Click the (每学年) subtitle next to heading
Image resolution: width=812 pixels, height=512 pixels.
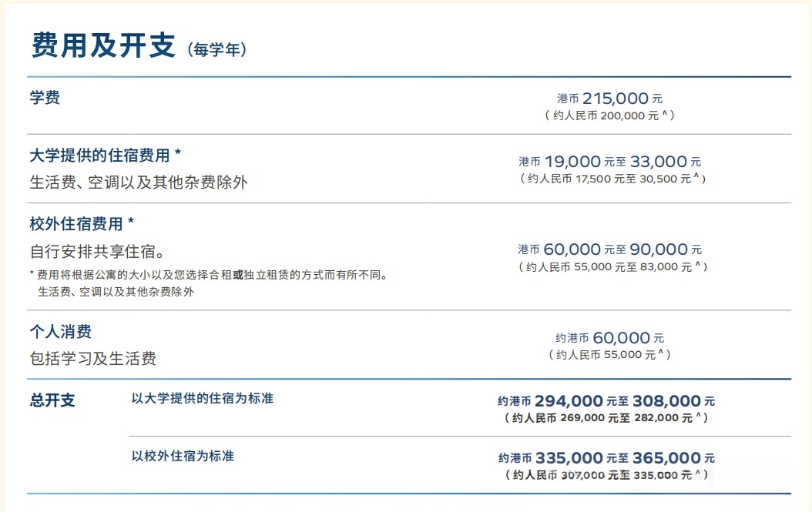click(216, 51)
